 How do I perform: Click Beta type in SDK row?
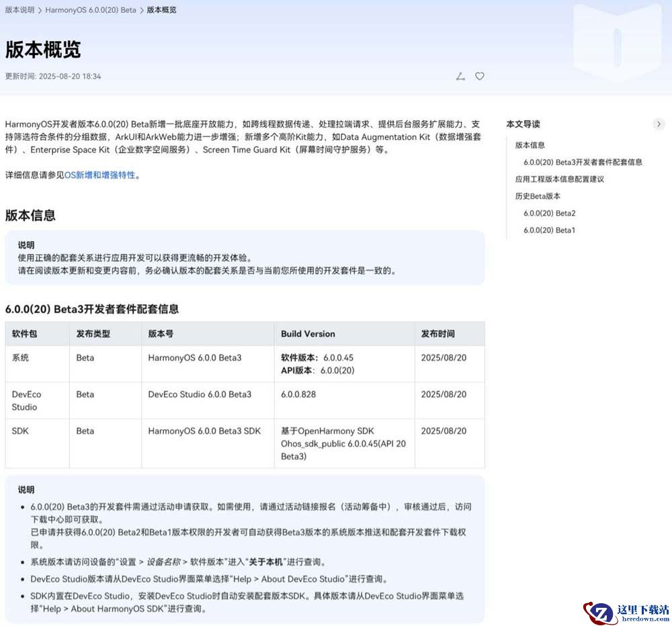(85, 431)
